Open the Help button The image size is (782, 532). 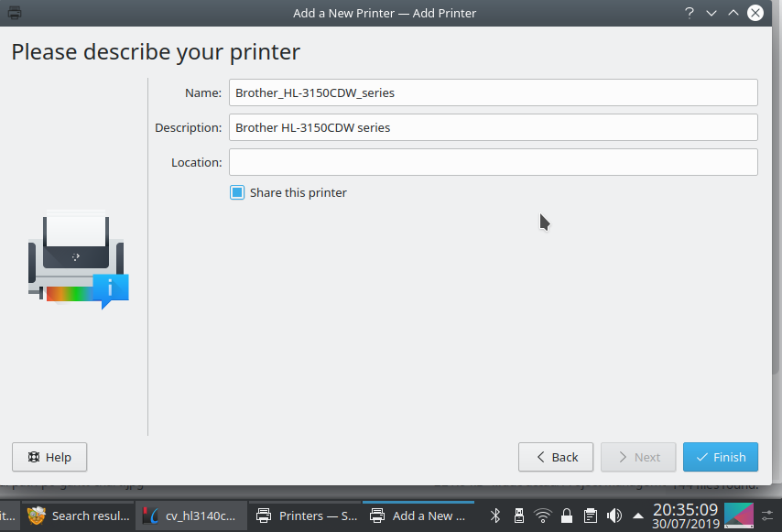click(x=49, y=457)
